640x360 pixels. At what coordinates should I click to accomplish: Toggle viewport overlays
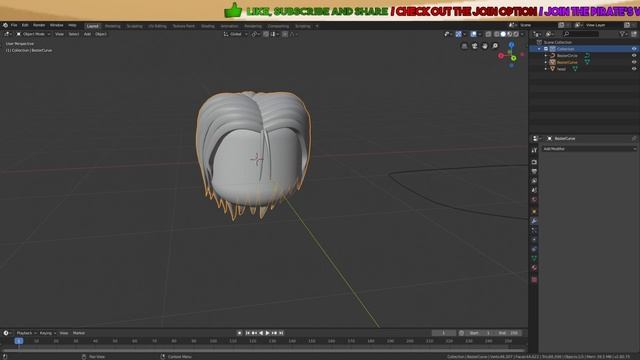pos(473,34)
